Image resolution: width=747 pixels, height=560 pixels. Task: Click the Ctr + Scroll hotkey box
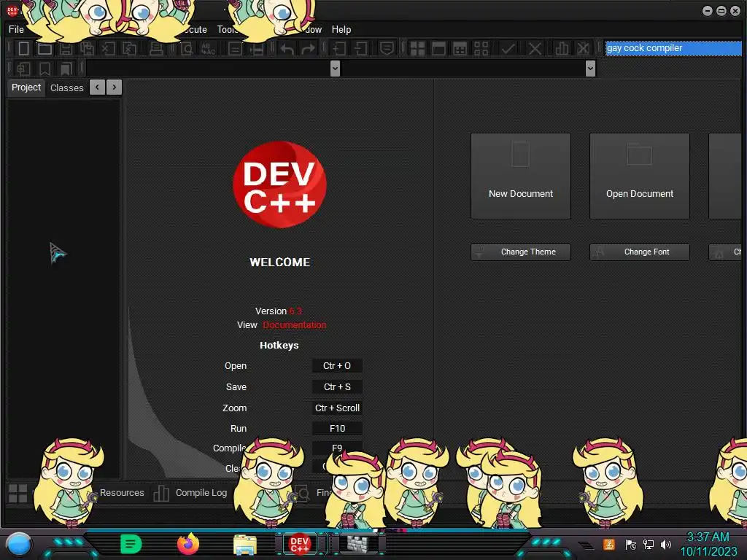(x=337, y=408)
